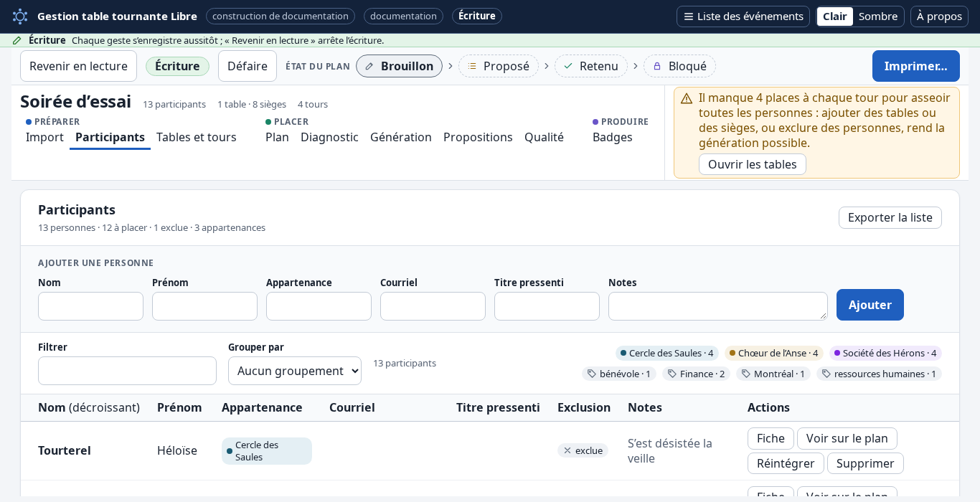The image size is (980, 502).
Task: Open Liste des événements menu
Action: [743, 16]
